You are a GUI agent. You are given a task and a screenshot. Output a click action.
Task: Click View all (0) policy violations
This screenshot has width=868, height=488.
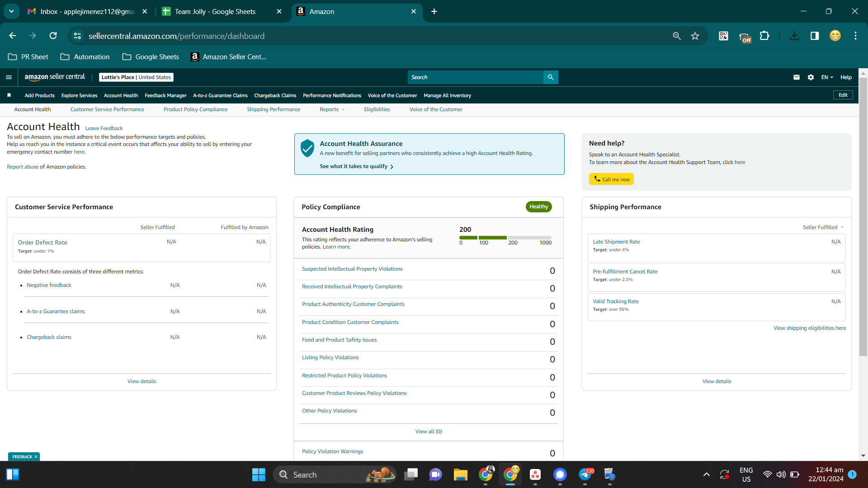(x=429, y=432)
